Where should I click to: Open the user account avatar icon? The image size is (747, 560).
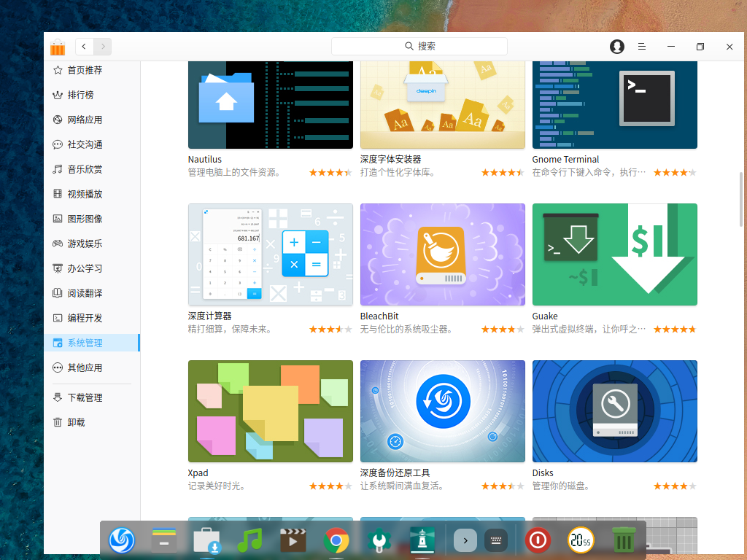[x=617, y=47]
